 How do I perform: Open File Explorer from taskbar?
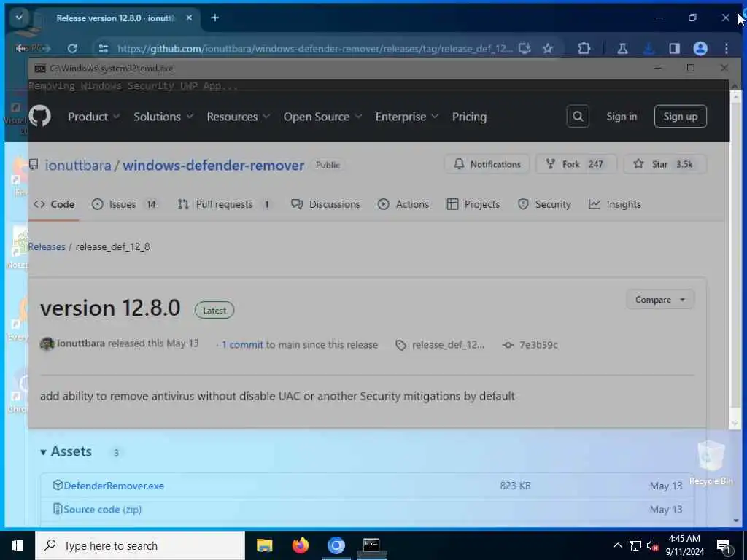(x=264, y=545)
